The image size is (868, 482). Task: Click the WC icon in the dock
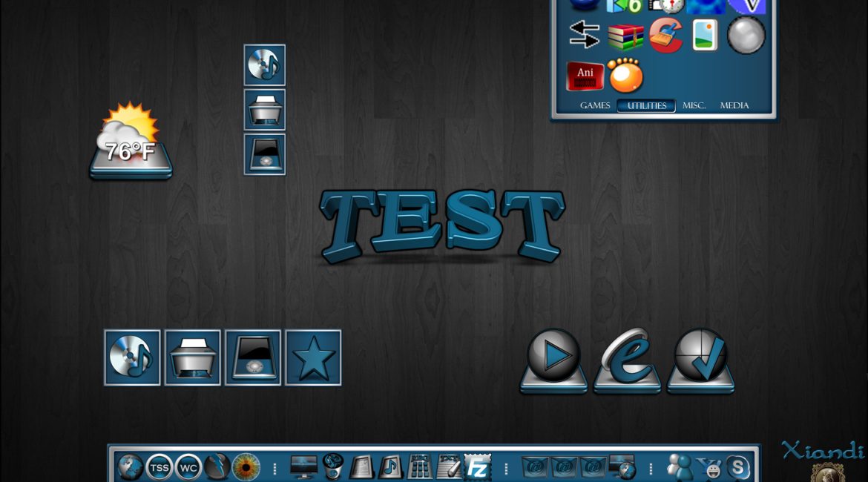[x=188, y=468]
